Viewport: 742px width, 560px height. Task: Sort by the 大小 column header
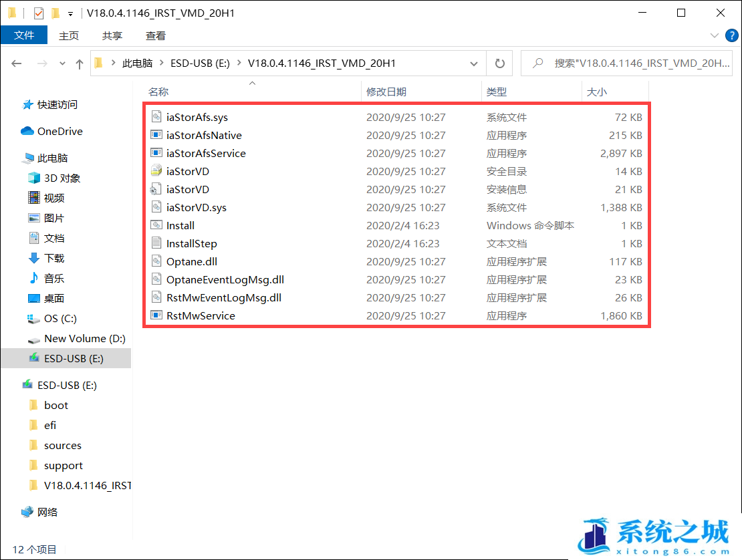point(615,92)
